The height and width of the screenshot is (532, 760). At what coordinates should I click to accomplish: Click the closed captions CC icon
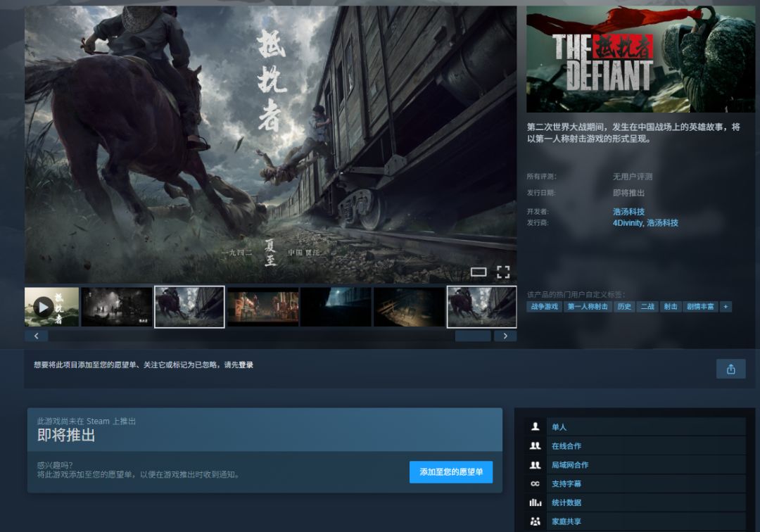coord(535,483)
